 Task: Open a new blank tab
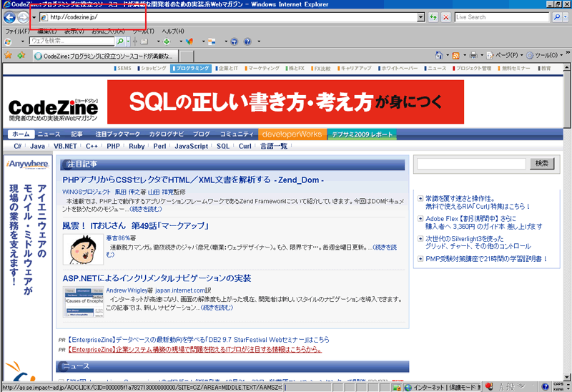click(x=187, y=57)
